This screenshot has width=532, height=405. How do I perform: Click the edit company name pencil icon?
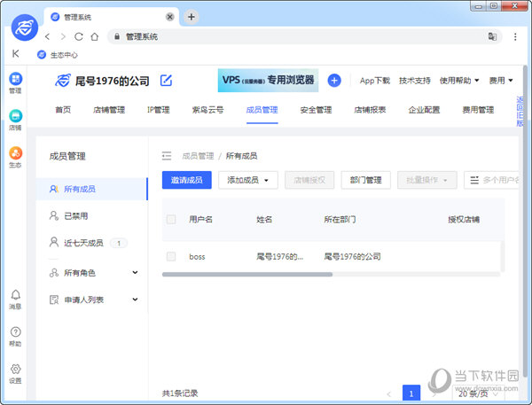tap(166, 81)
